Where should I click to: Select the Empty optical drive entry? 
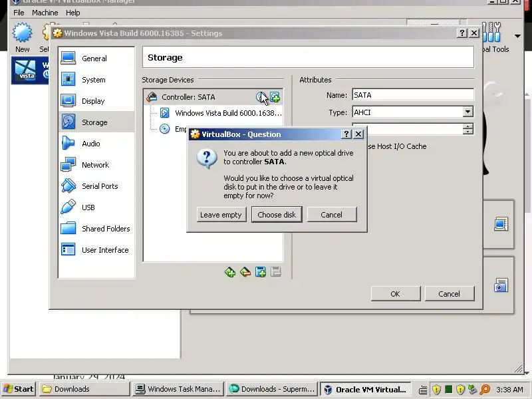pyautogui.click(x=173, y=129)
